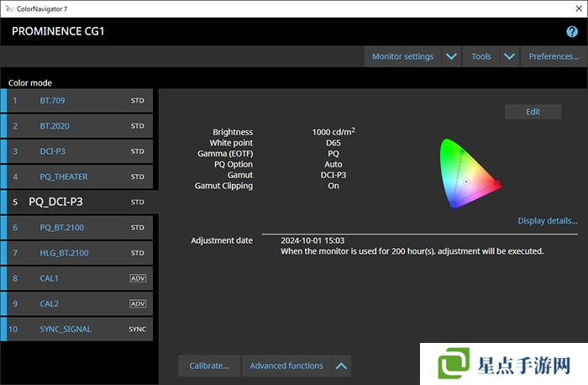Expand the Monitor settings dropdown arrow
This screenshot has width=588, height=385.
pyautogui.click(x=451, y=56)
